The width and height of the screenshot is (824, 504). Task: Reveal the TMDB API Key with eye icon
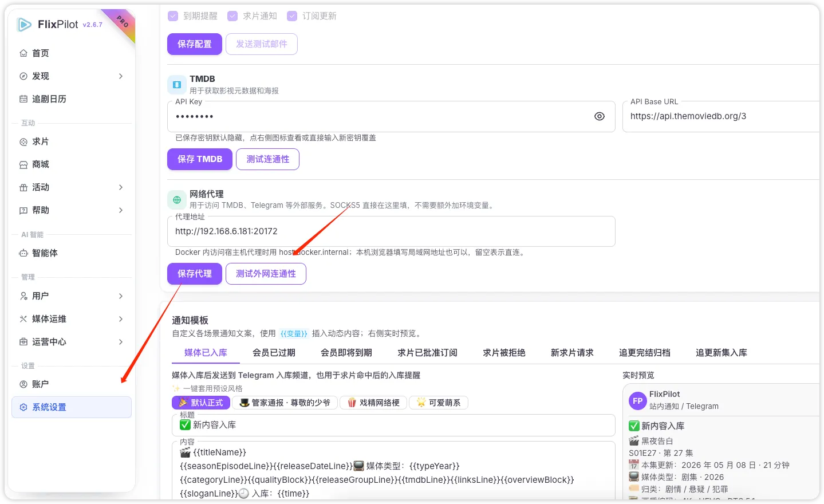[600, 116]
